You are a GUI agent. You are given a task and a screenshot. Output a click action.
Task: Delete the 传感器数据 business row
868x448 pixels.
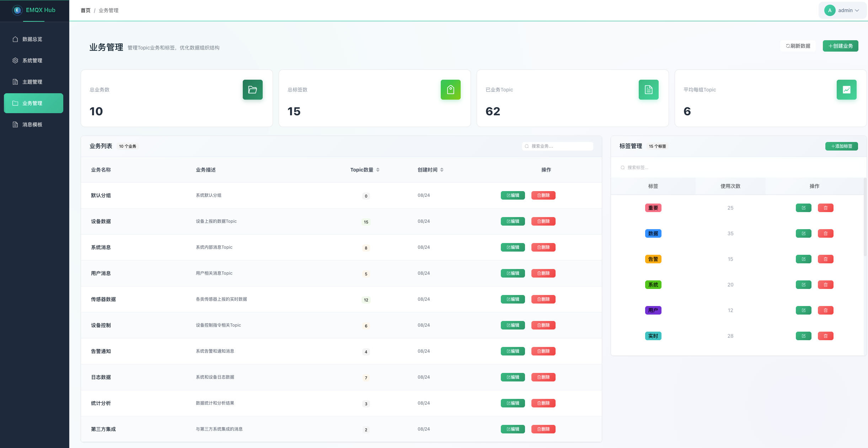click(x=543, y=299)
